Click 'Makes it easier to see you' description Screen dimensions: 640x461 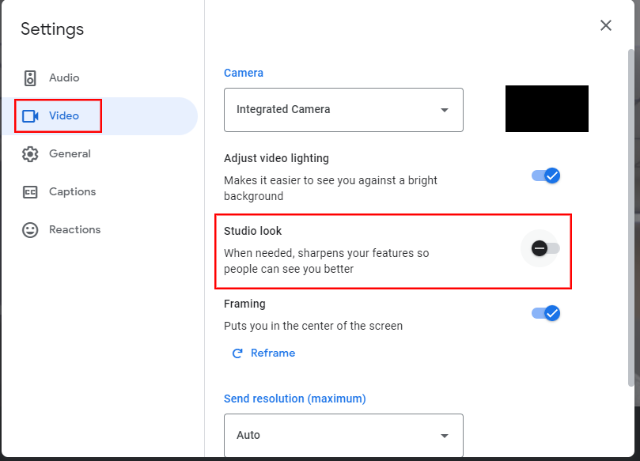click(x=331, y=188)
